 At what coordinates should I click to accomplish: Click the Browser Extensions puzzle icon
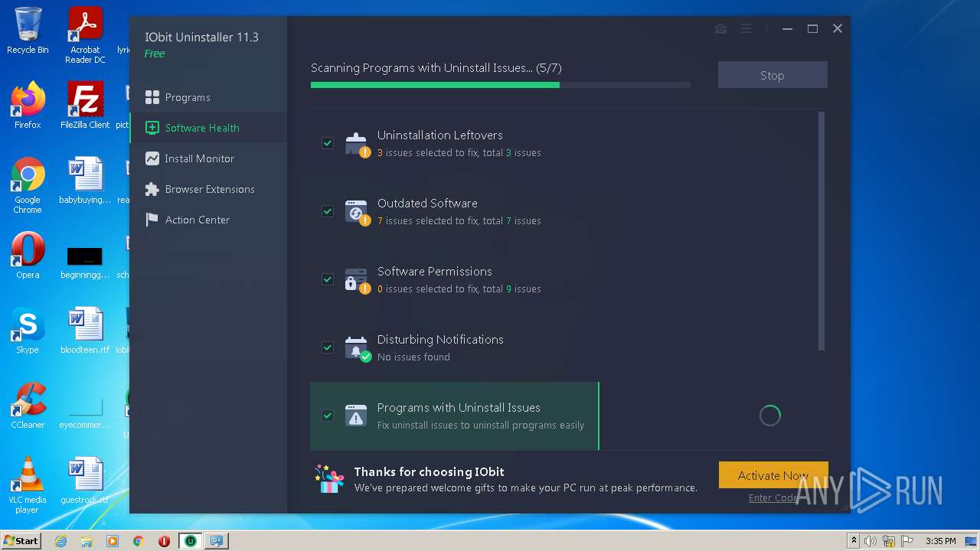click(x=152, y=189)
